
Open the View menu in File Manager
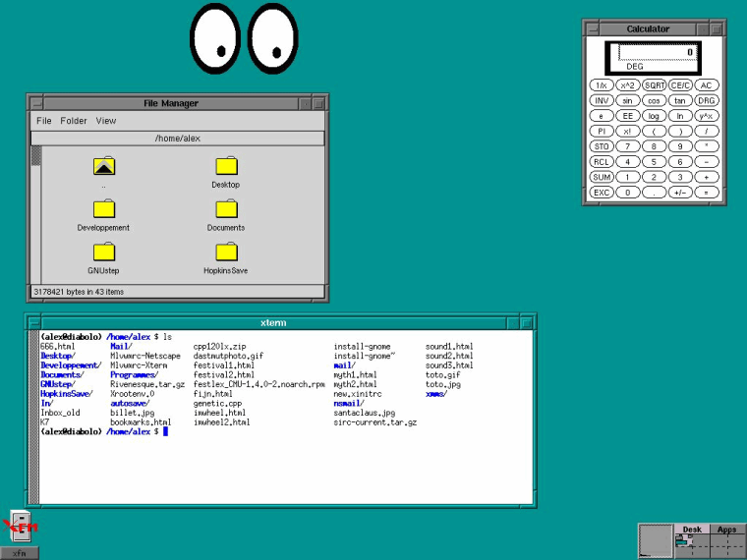pos(106,121)
